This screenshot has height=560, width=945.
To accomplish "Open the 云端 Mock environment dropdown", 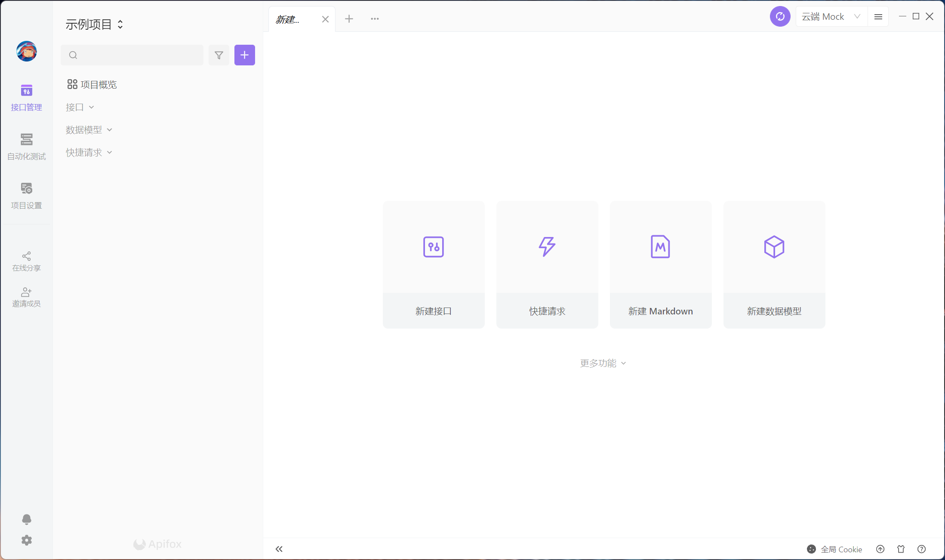I will pos(831,17).
